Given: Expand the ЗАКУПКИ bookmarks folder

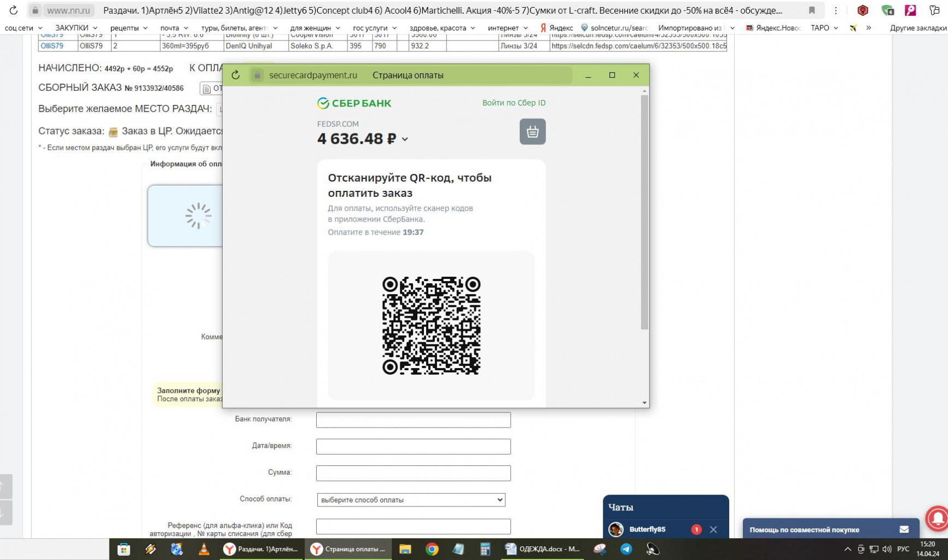Looking at the screenshot, I should [76, 28].
